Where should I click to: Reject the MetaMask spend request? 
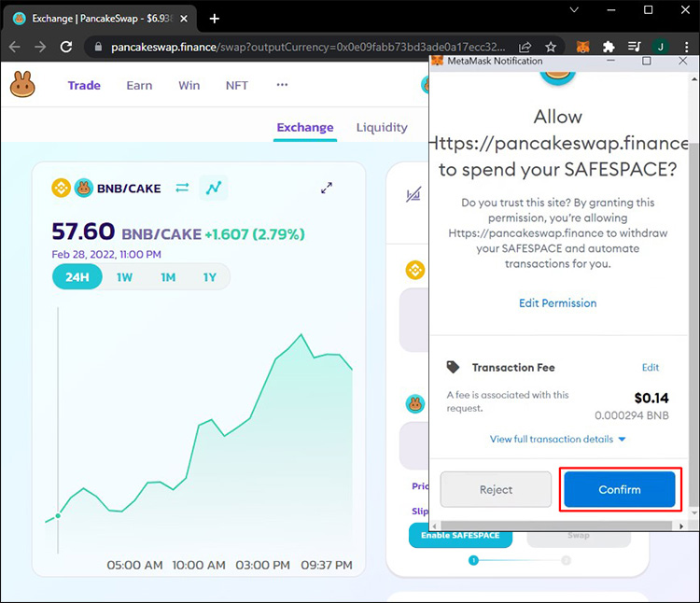(x=496, y=489)
